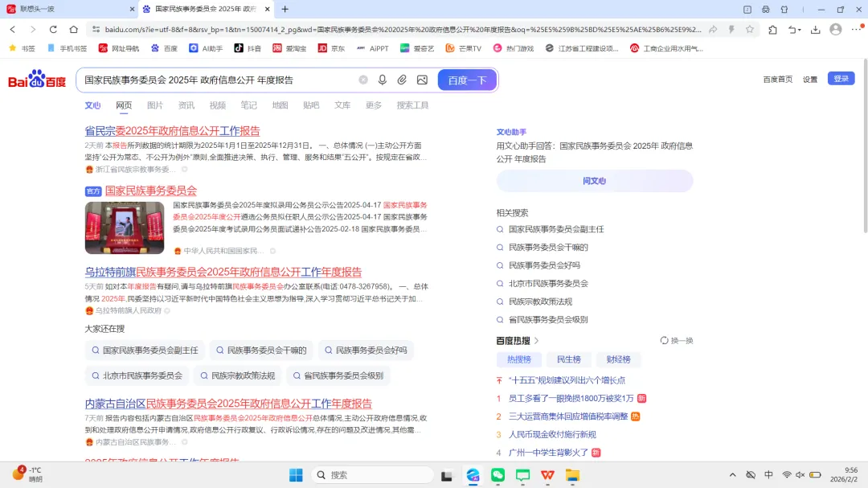Open the 京东 bookmark
868x488 pixels.
click(331, 48)
